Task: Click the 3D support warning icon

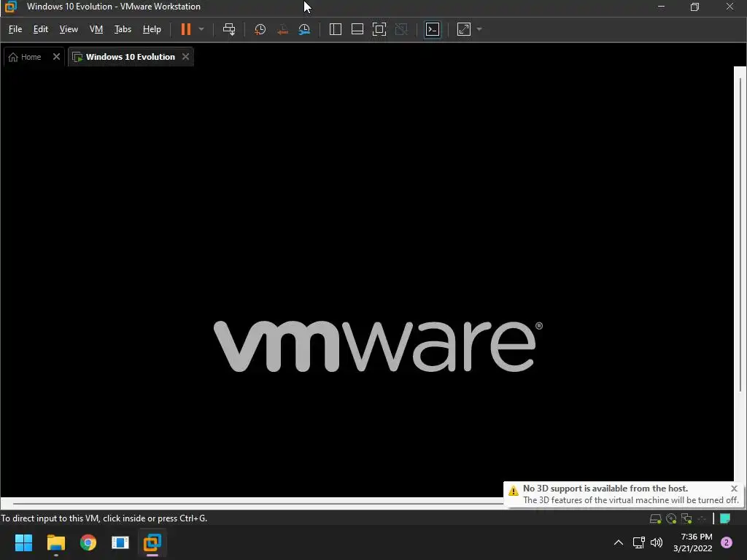Action: point(513,491)
